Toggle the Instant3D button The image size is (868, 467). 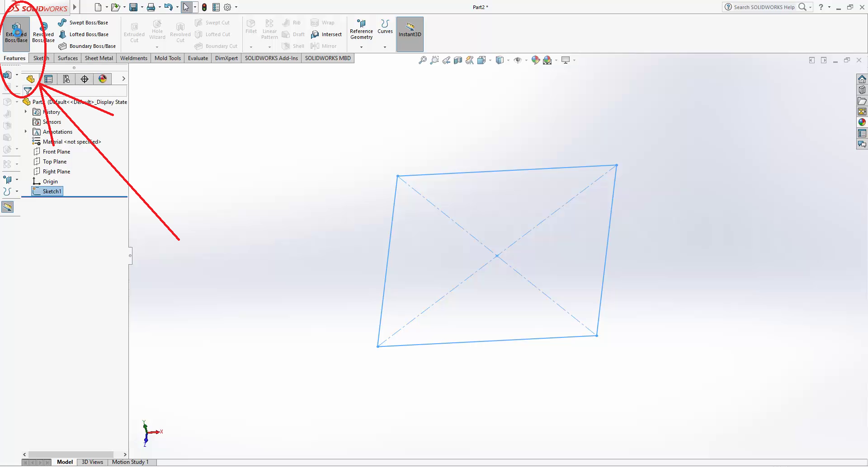(410, 34)
